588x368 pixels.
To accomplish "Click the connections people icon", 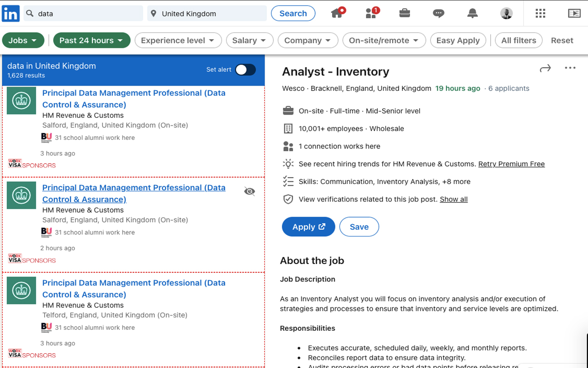I will (x=288, y=146).
